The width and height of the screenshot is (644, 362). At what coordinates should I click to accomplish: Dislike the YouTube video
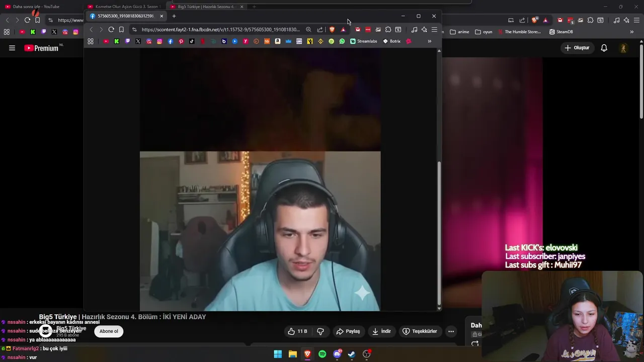coord(320,331)
